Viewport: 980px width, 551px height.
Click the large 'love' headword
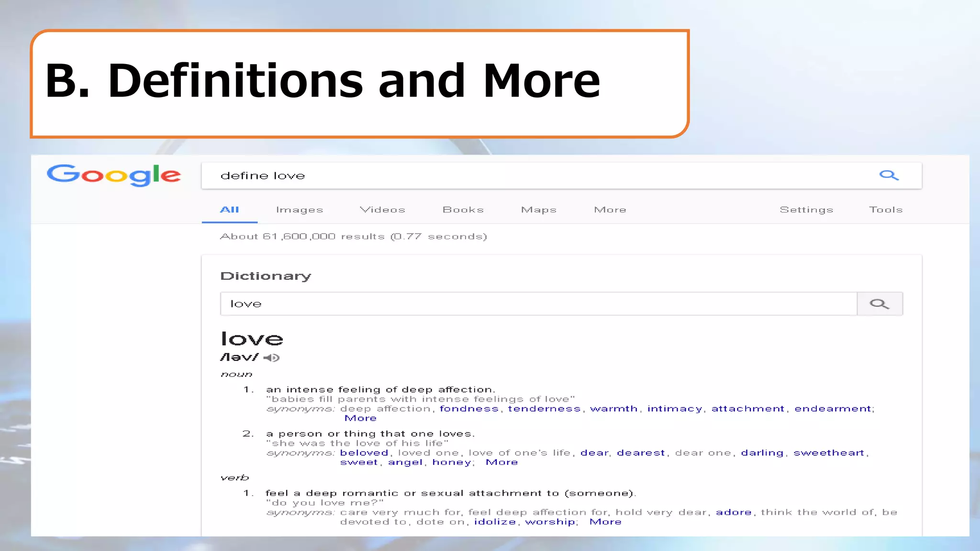click(252, 339)
